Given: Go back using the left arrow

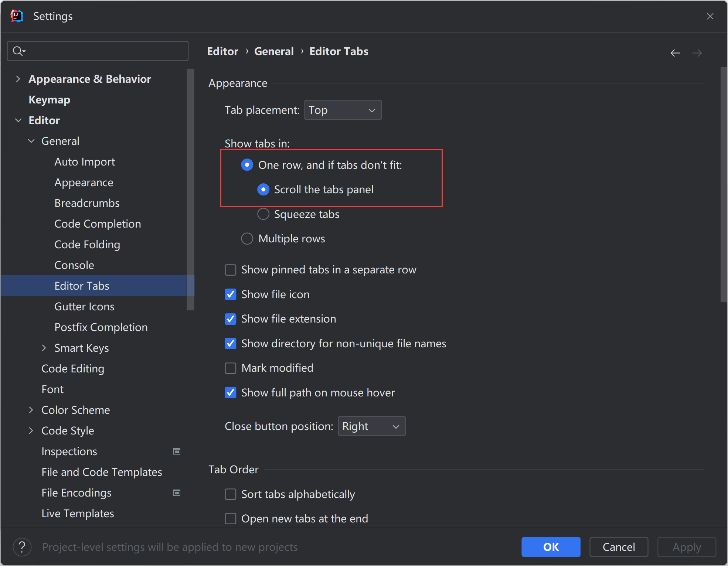Looking at the screenshot, I should tap(675, 53).
